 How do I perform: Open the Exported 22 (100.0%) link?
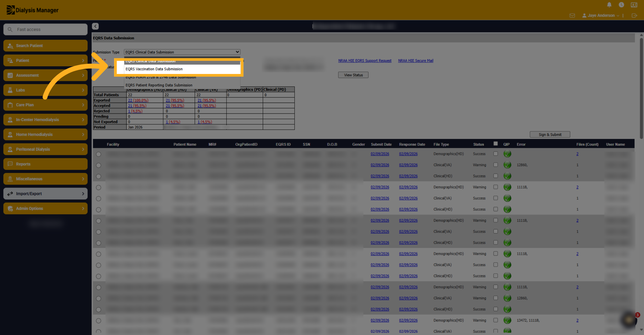(138, 100)
